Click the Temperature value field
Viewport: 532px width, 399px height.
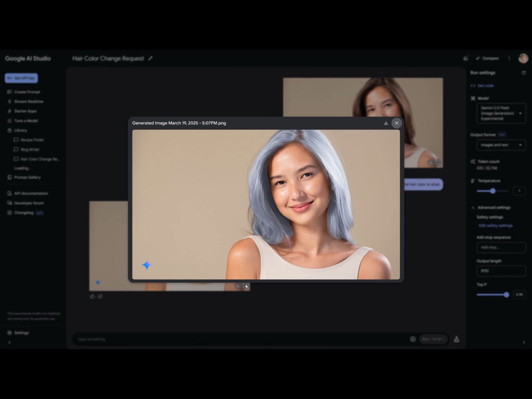[519, 191]
